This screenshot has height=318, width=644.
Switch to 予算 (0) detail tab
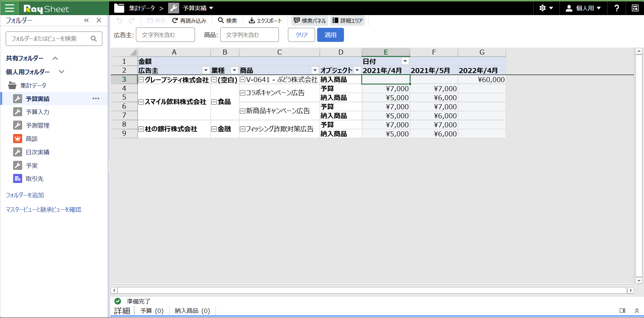pyautogui.click(x=152, y=311)
